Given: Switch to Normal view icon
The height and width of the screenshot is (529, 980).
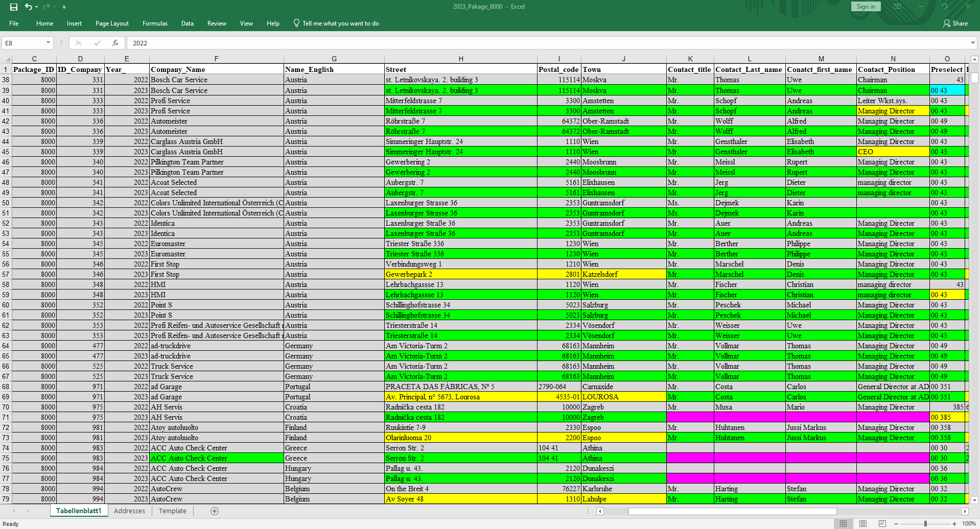Looking at the screenshot, I should 844,523.
